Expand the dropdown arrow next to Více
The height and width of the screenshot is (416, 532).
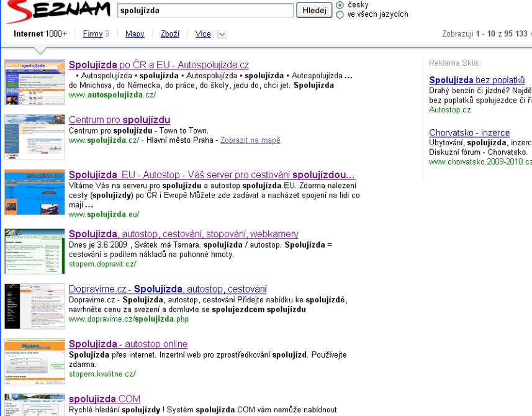(x=222, y=34)
